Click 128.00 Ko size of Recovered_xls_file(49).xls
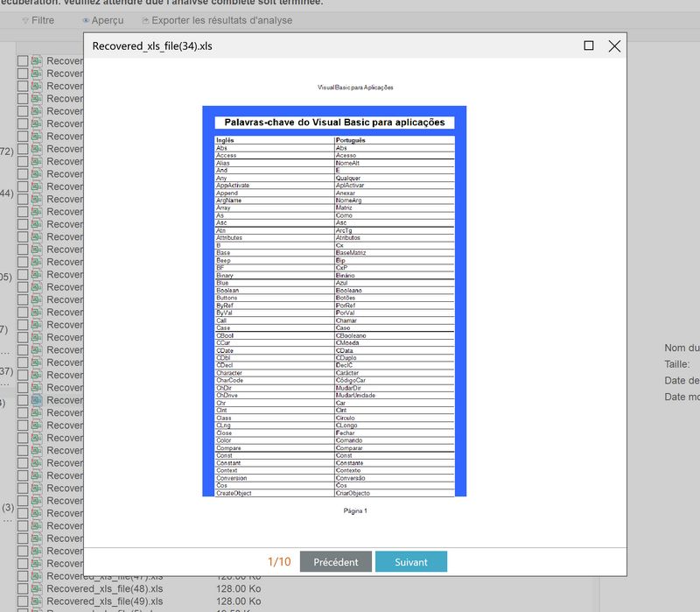The width and height of the screenshot is (700, 612). (239, 601)
